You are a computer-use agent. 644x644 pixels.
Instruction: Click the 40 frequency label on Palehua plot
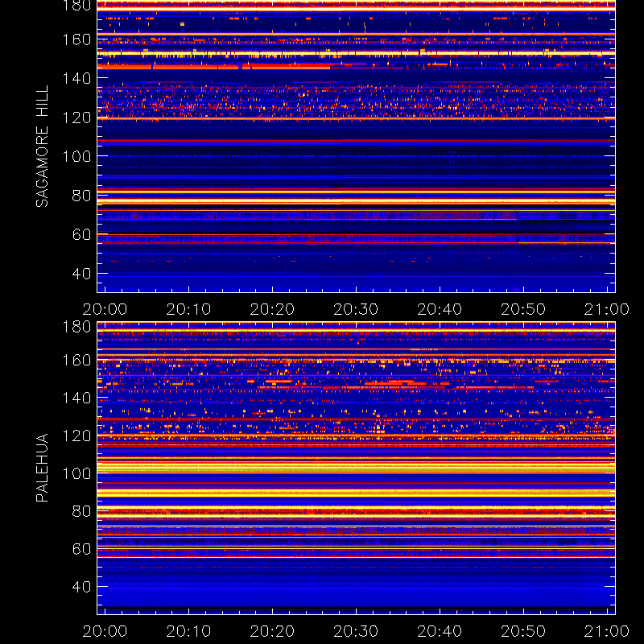[81, 587]
